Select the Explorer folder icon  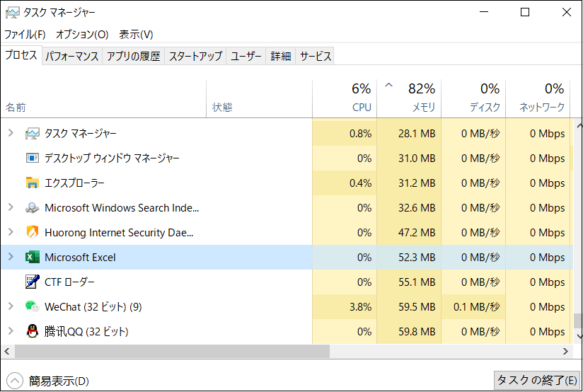click(33, 183)
